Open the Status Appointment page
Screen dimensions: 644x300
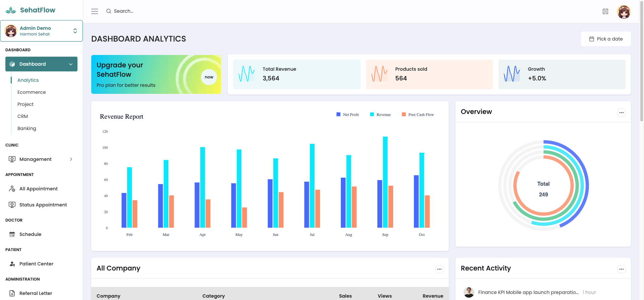43,205
